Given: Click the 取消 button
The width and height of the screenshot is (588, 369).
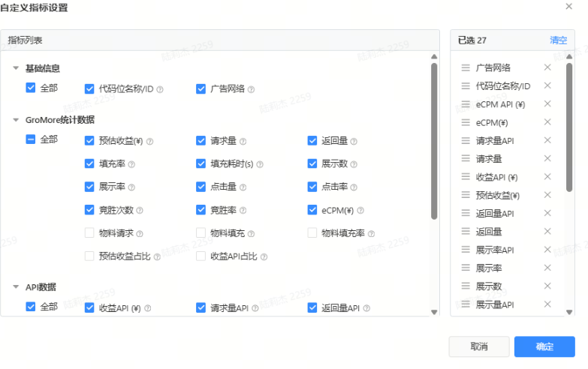Looking at the screenshot, I should [x=478, y=346].
